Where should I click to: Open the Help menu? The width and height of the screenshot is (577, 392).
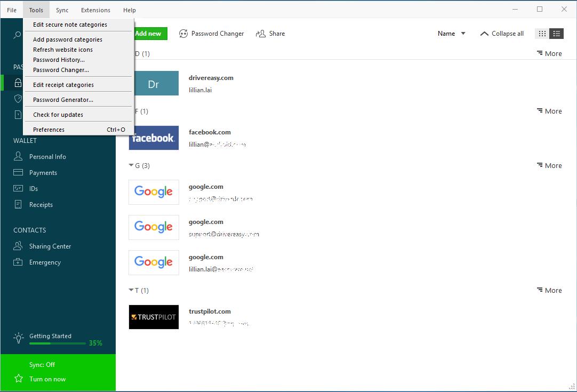130,10
